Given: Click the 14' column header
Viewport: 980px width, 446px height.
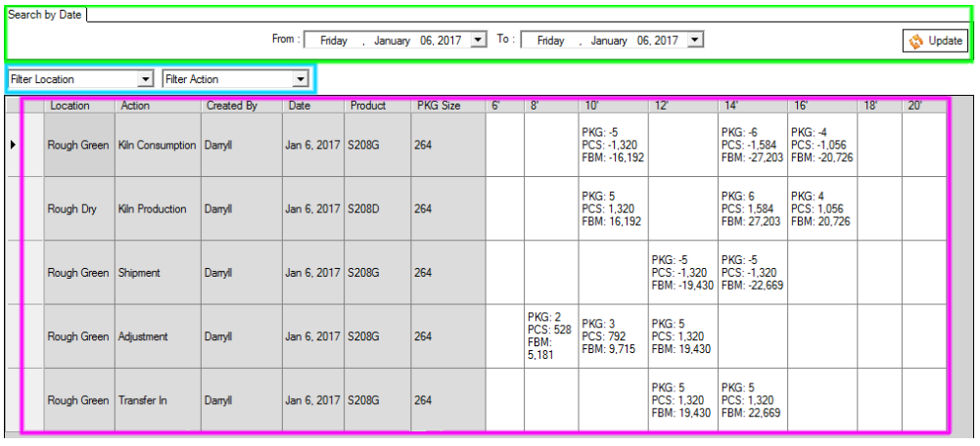Looking at the screenshot, I should pos(753,106).
